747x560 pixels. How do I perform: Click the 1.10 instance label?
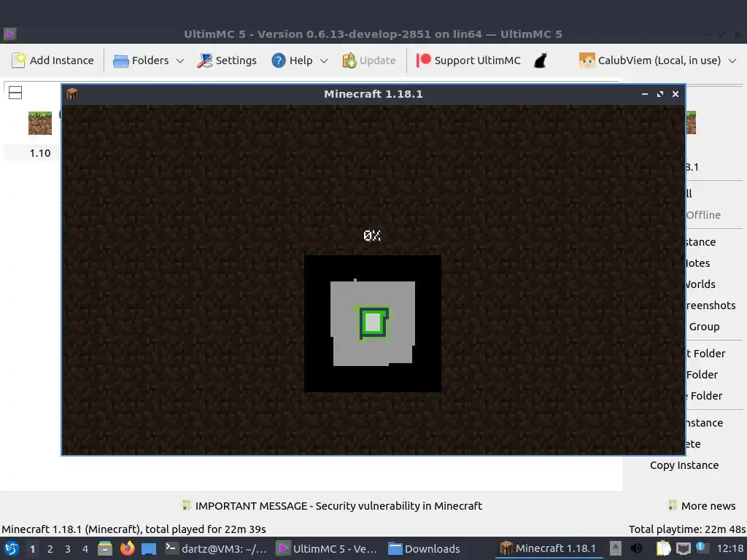click(x=40, y=153)
